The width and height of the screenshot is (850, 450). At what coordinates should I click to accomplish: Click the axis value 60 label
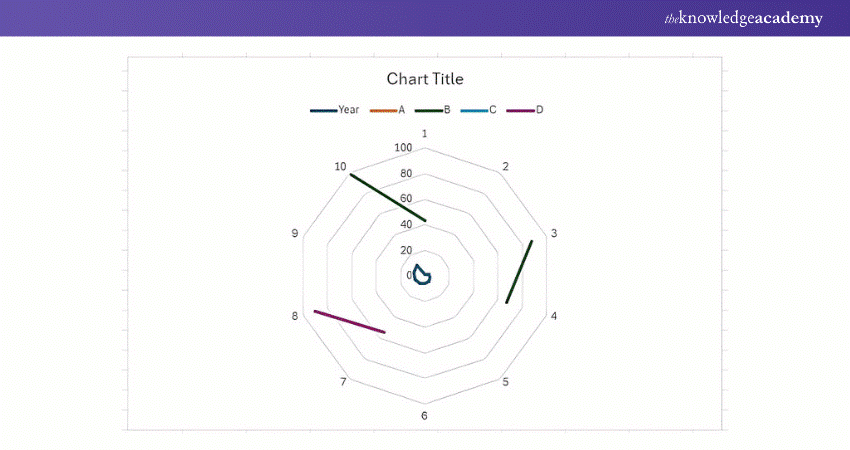point(406,198)
